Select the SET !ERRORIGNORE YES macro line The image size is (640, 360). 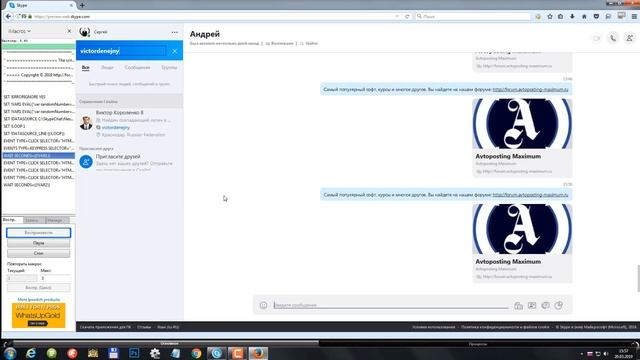click(24, 97)
